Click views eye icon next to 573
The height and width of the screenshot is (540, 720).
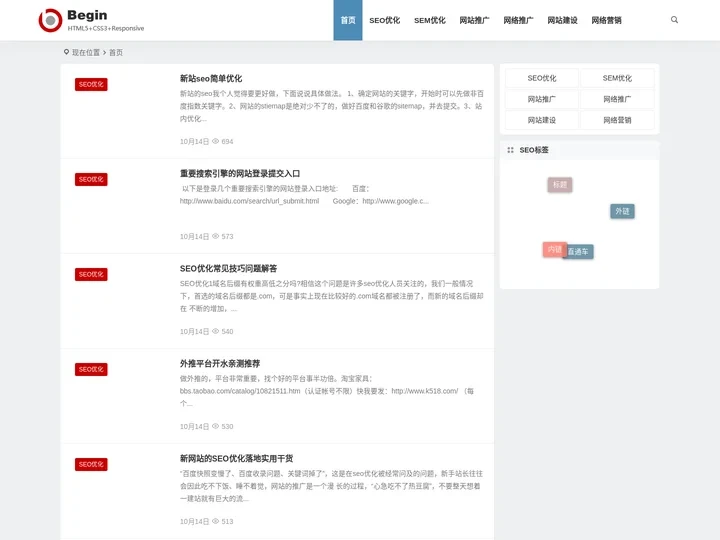[215, 236]
